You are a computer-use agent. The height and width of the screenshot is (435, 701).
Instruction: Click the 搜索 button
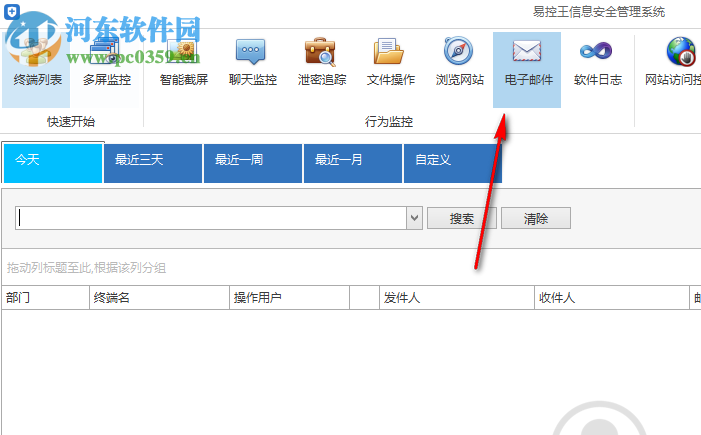tap(462, 218)
